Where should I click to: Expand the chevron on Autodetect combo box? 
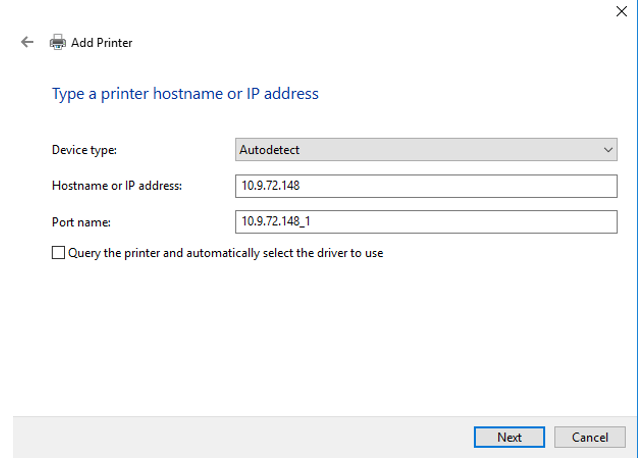coord(608,150)
